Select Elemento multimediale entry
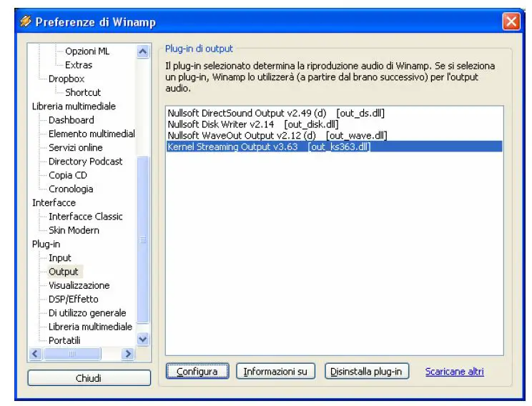The width and height of the screenshot is (532, 406). tap(92, 134)
